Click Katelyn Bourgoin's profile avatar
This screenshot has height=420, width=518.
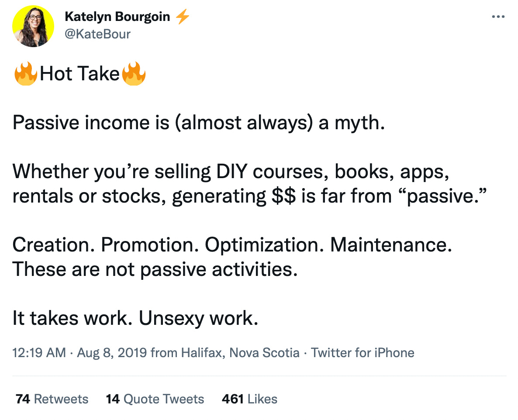tap(33, 26)
